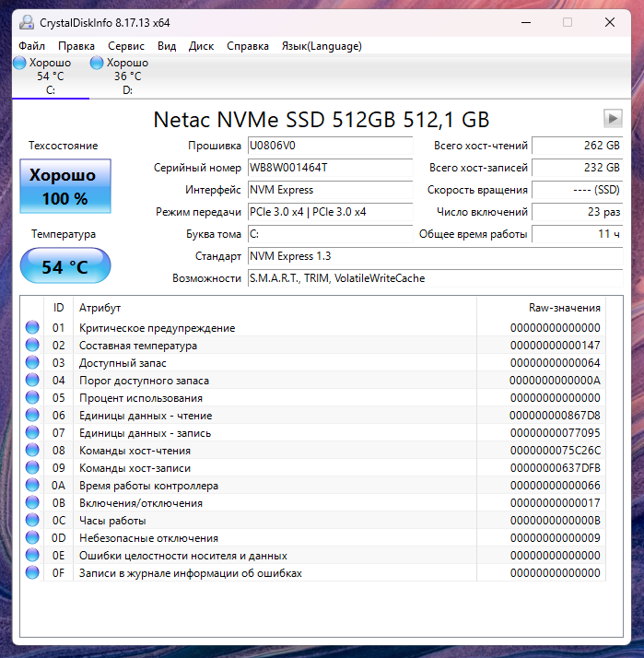Click the firmware field U0806V0
The image size is (644, 658).
click(x=330, y=146)
